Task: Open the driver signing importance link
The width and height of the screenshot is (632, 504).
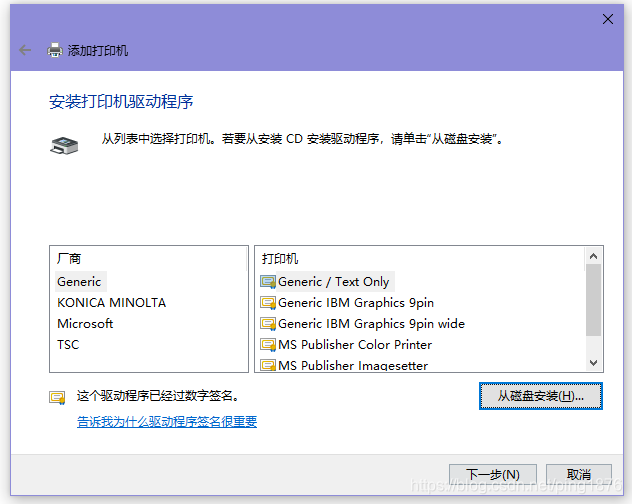Action: (x=167, y=422)
